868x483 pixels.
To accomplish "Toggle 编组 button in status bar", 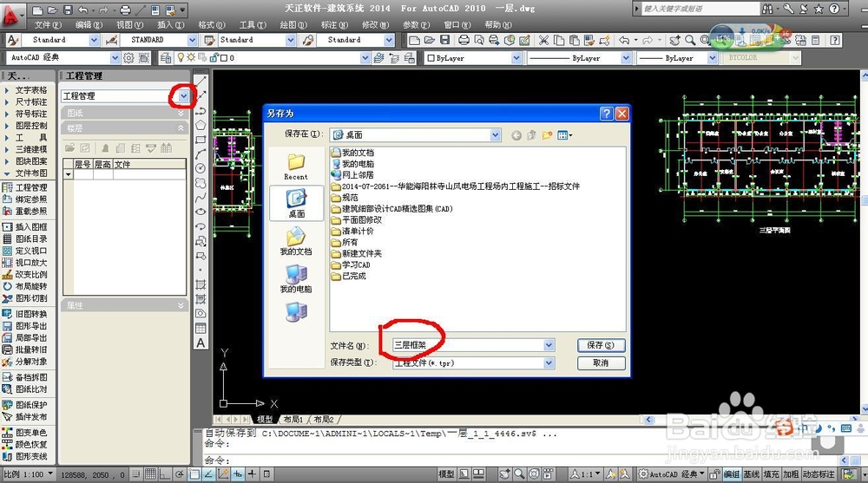I will [x=731, y=474].
